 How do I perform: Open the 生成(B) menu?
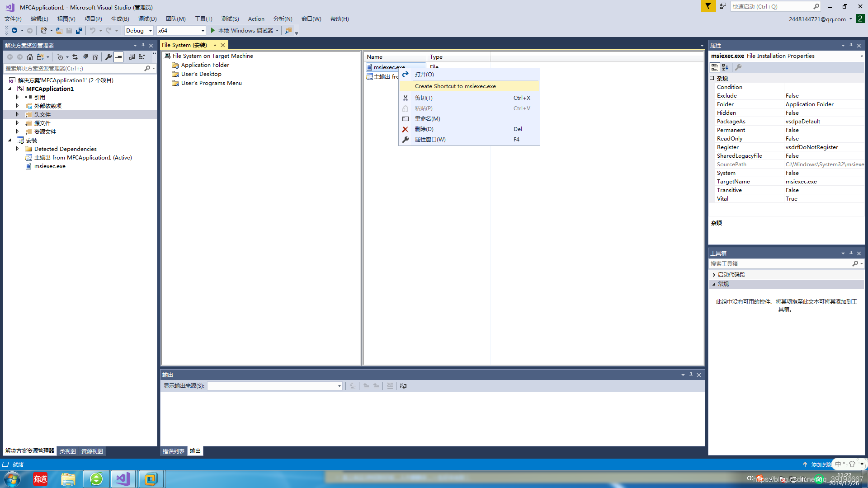click(x=120, y=19)
